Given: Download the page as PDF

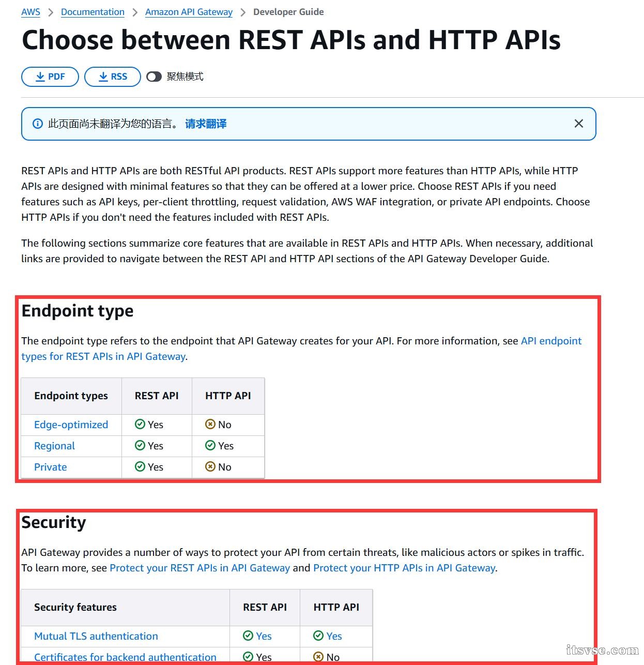Looking at the screenshot, I should 50,77.
